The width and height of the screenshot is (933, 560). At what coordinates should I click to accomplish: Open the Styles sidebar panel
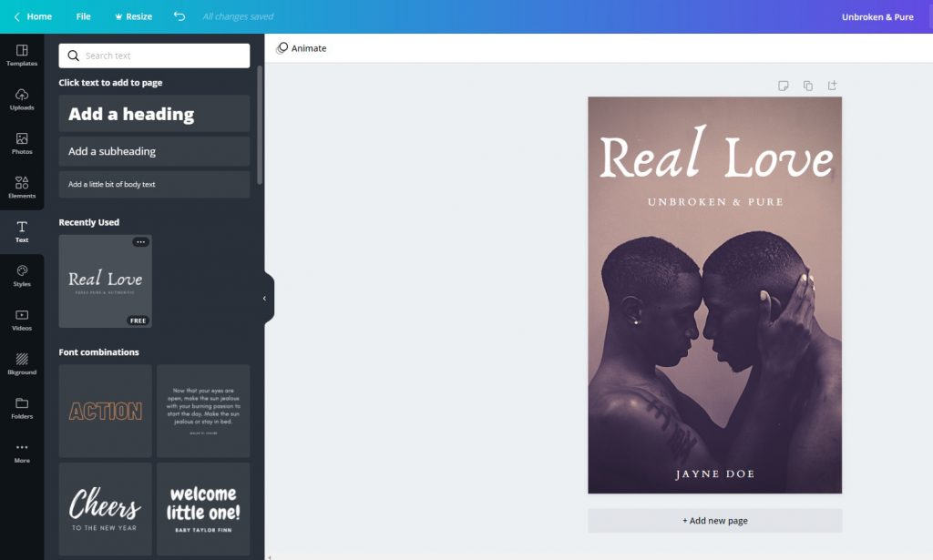click(x=22, y=275)
